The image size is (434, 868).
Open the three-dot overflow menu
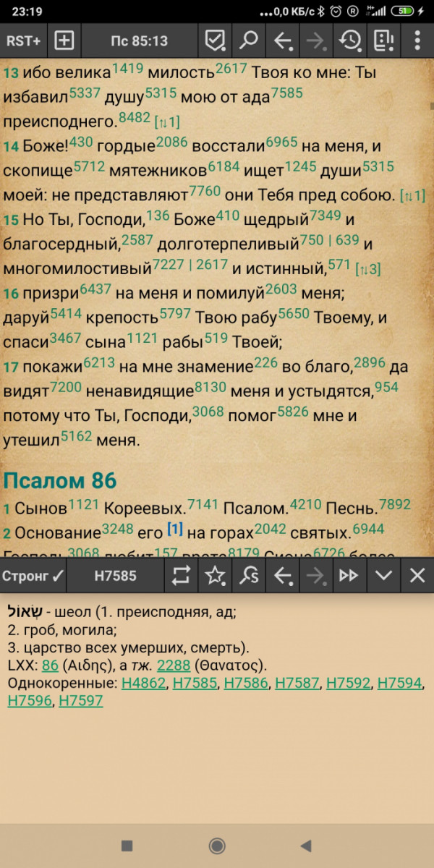[417, 41]
